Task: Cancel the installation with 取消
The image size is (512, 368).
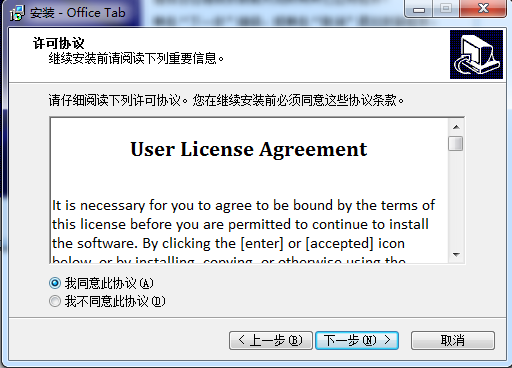Action: 453,340
